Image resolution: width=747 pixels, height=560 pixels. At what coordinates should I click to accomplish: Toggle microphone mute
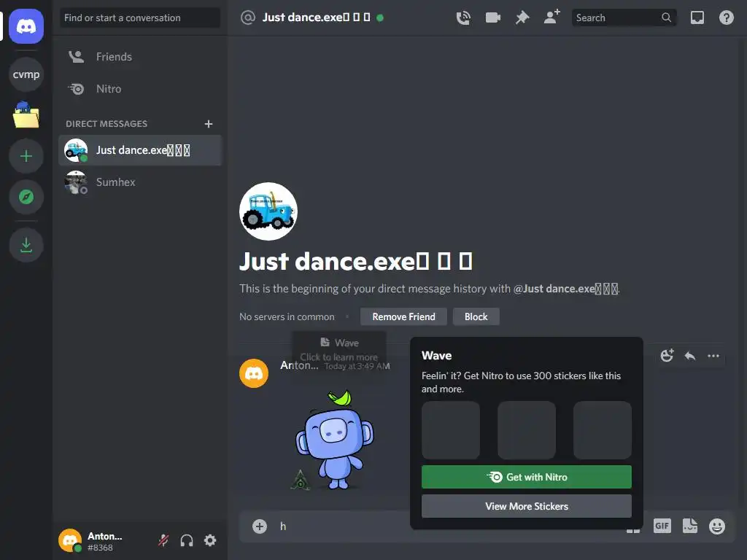[x=163, y=540]
